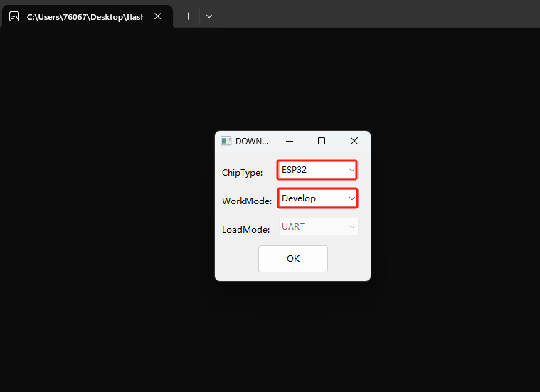Click the WorkMode dropdown arrow
Image resolution: width=540 pixels, height=392 pixels.
coord(351,198)
